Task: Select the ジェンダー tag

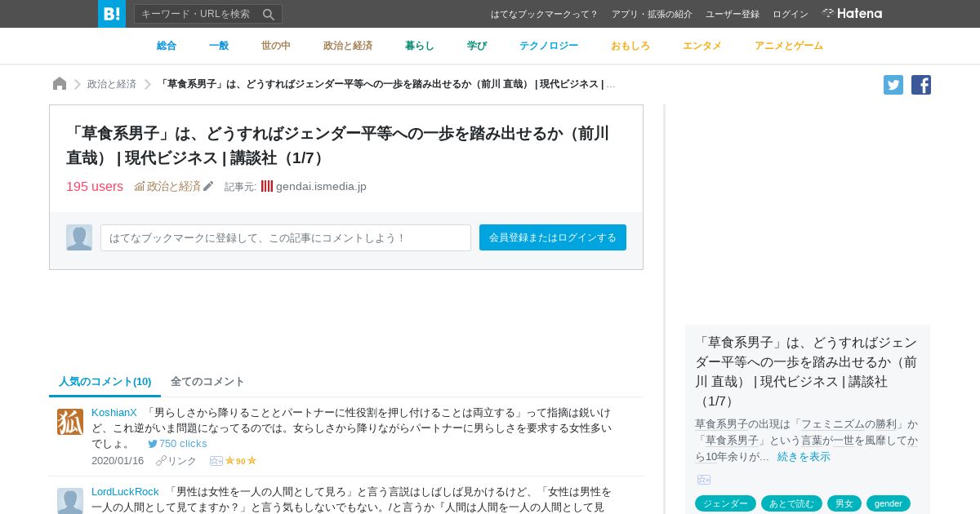Action: pyautogui.click(x=725, y=503)
